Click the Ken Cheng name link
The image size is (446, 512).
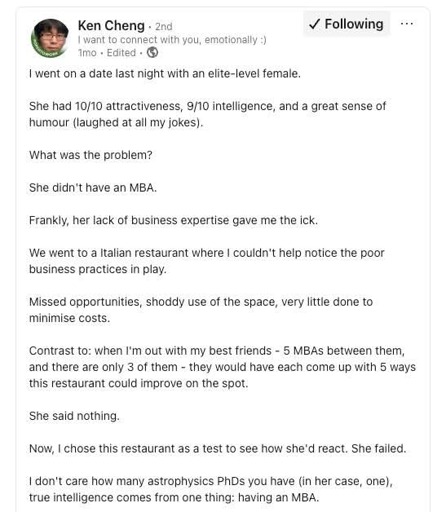(111, 26)
